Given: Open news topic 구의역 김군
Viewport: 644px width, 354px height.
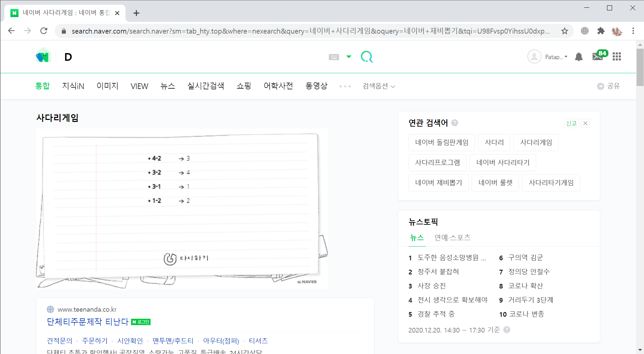Looking at the screenshot, I should pos(525,258).
